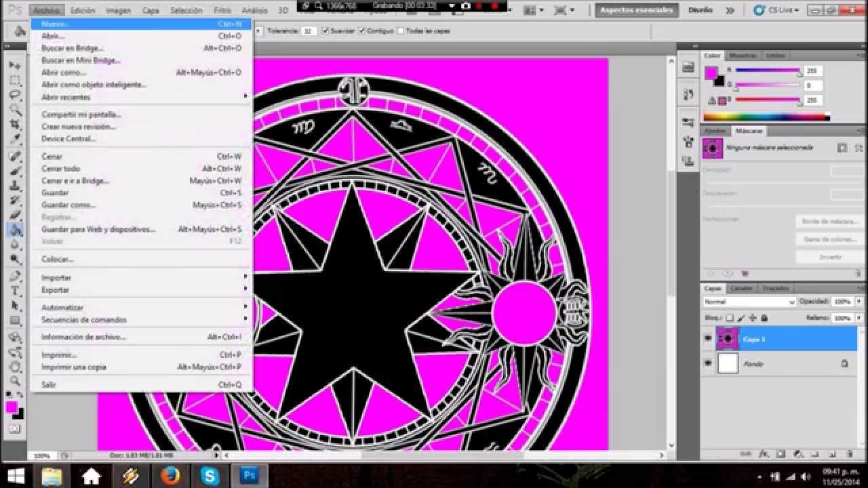This screenshot has width=868, height=488.
Task: Select the Zoom magnifier tool
Action: point(15,380)
